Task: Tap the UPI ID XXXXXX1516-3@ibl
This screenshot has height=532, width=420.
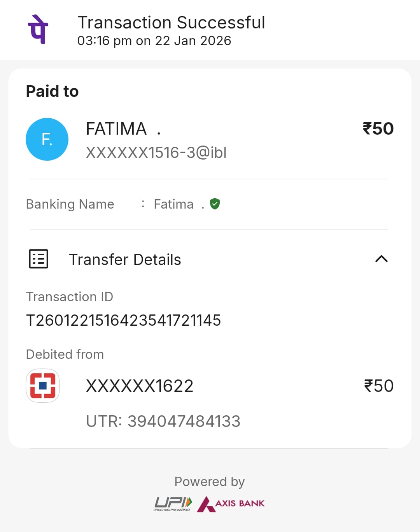Action: tap(156, 153)
